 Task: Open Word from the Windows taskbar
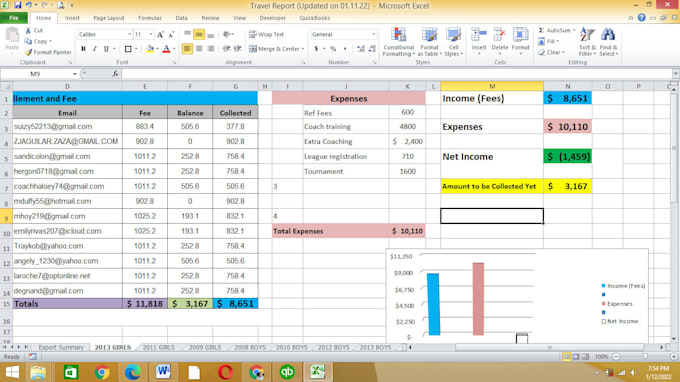pos(163,372)
